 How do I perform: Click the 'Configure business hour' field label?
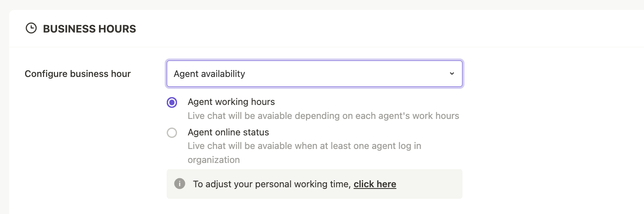78,74
